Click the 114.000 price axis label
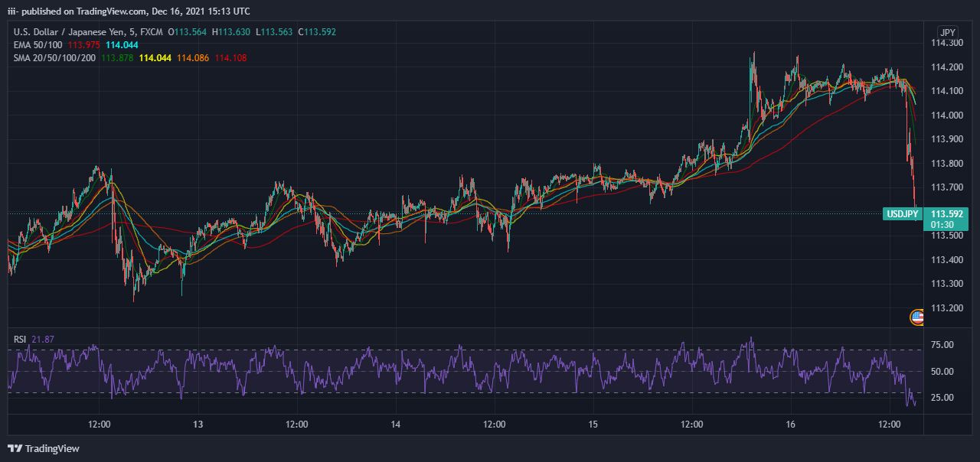This screenshot has height=462, width=980. 946,115
